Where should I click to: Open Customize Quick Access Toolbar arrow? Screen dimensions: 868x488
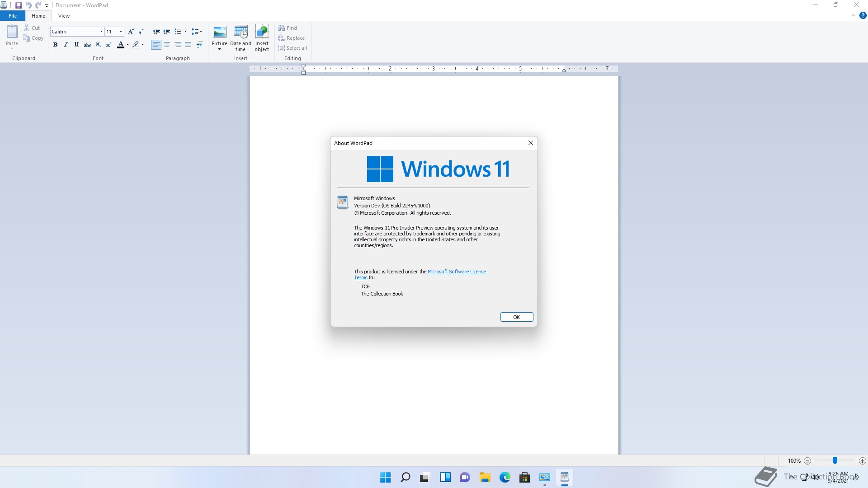click(47, 6)
